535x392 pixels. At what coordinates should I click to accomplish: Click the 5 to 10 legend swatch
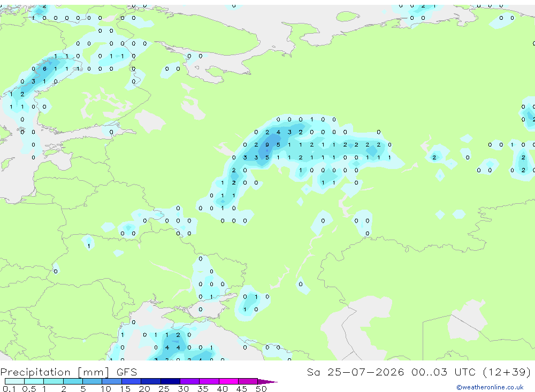(93, 381)
